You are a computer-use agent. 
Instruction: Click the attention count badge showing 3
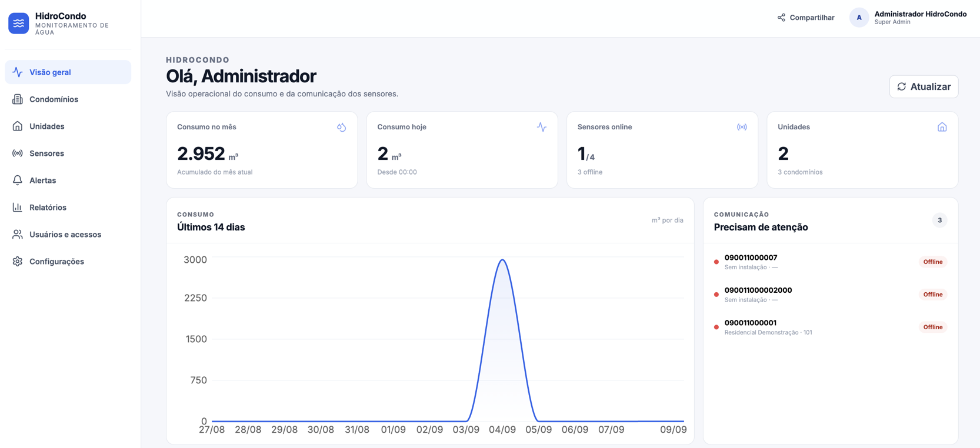(940, 220)
